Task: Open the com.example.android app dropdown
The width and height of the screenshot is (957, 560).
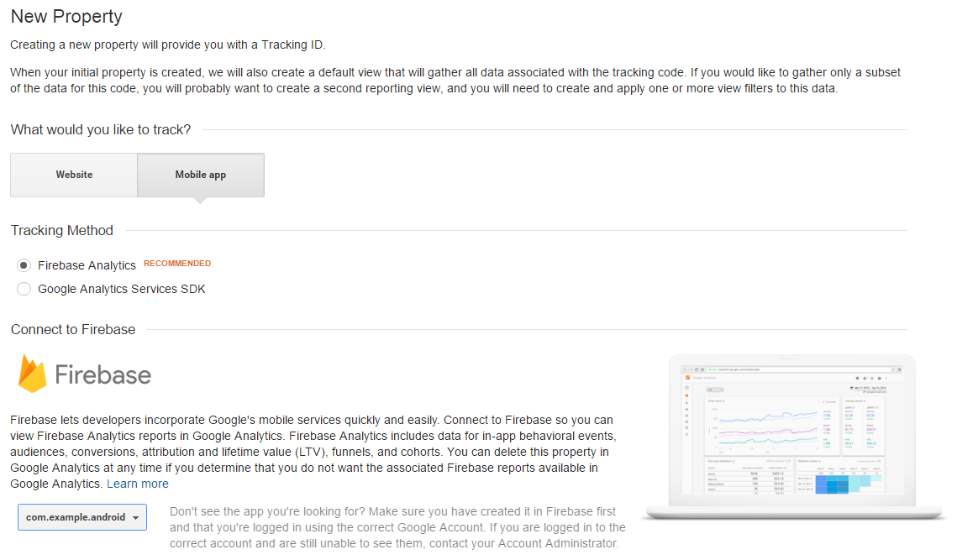Action: [x=82, y=517]
